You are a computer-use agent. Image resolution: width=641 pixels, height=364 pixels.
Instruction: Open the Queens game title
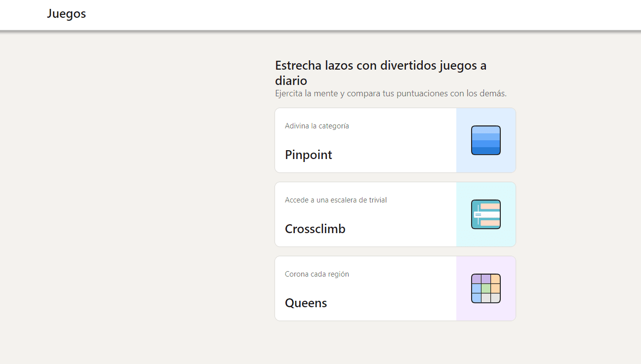[x=306, y=303]
